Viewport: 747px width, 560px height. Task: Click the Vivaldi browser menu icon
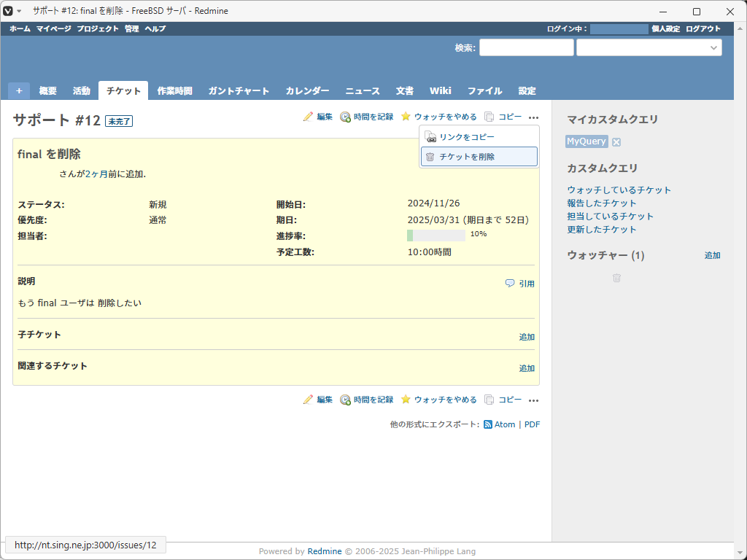(7, 10)
